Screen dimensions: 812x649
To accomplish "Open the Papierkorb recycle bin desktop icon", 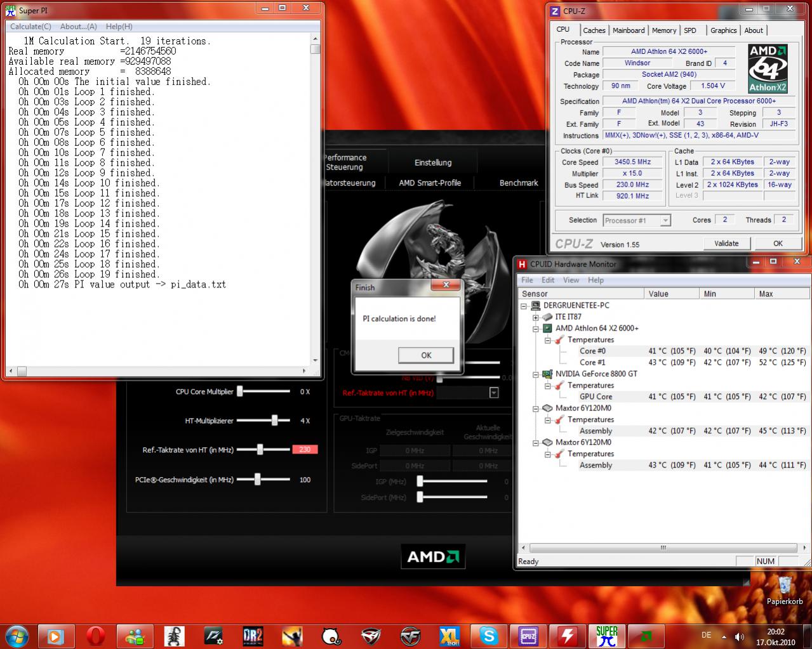I will pyautogui.click(x=785, y=590).
